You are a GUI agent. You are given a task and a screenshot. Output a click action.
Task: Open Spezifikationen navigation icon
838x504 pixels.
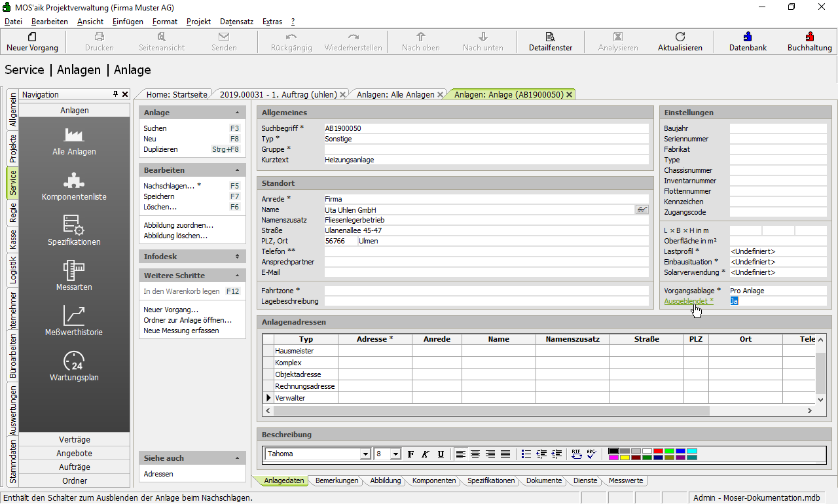coord(74,225)
